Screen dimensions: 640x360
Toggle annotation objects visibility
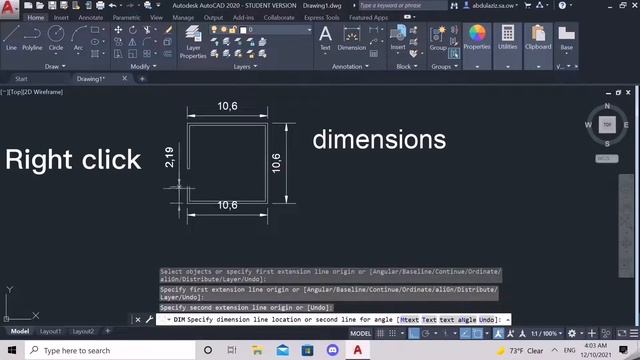pos(498,333)
